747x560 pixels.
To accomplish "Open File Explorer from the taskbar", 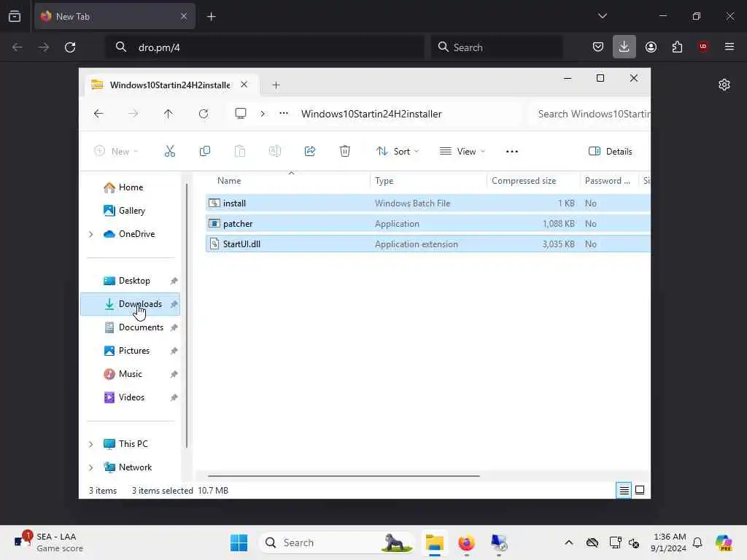I will (x=435, y=542).
